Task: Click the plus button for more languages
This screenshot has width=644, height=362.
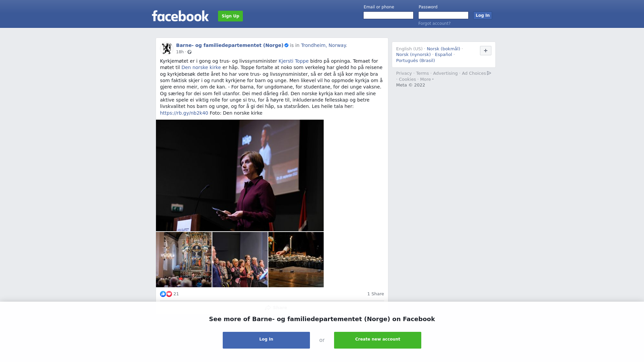Action: pyautogui.click(x=486, y=51)
